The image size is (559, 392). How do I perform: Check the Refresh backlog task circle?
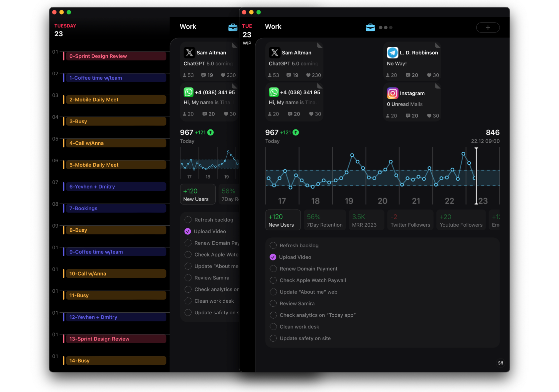pyautogui.click(x=273, y=246)
